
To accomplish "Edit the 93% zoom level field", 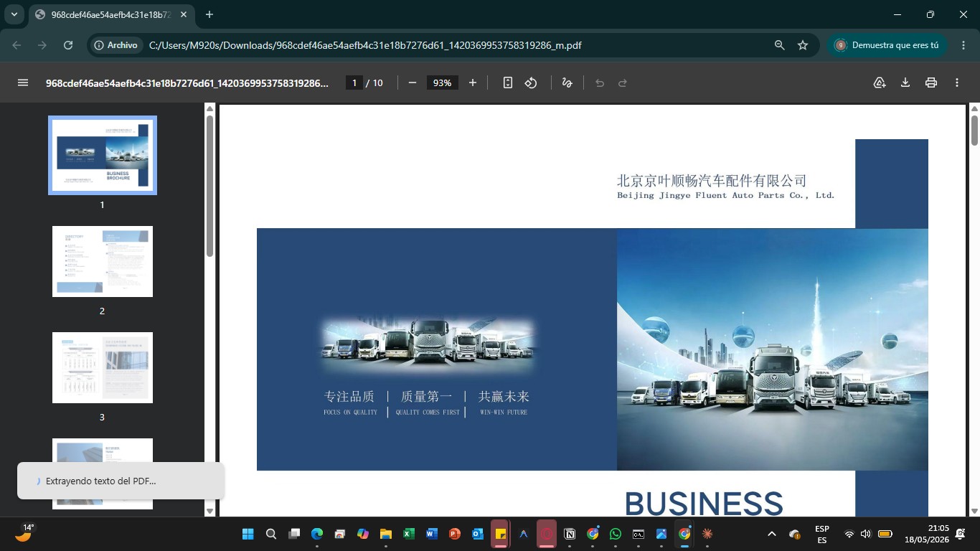I will 443,83.
